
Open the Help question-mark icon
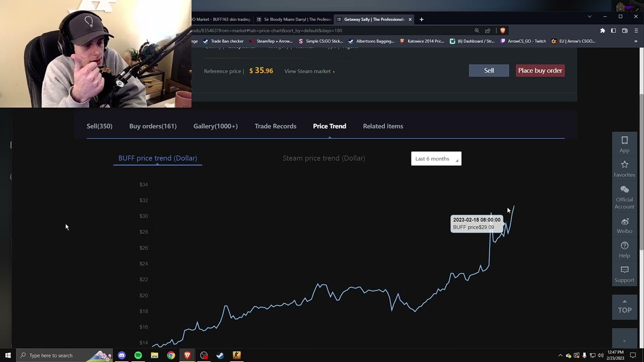pyautogui.click(x=624, y=250)
